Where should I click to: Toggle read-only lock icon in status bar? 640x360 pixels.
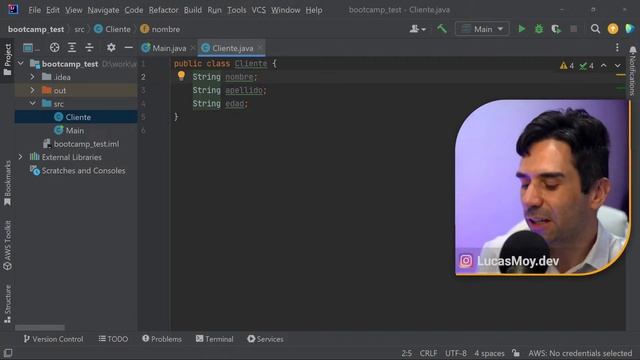pos(516,353)
